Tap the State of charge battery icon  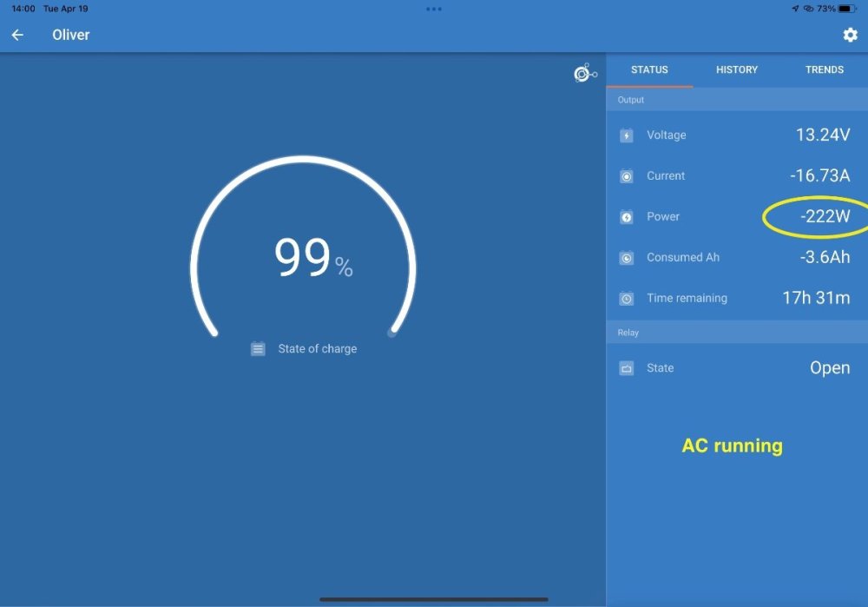(258, 349)
